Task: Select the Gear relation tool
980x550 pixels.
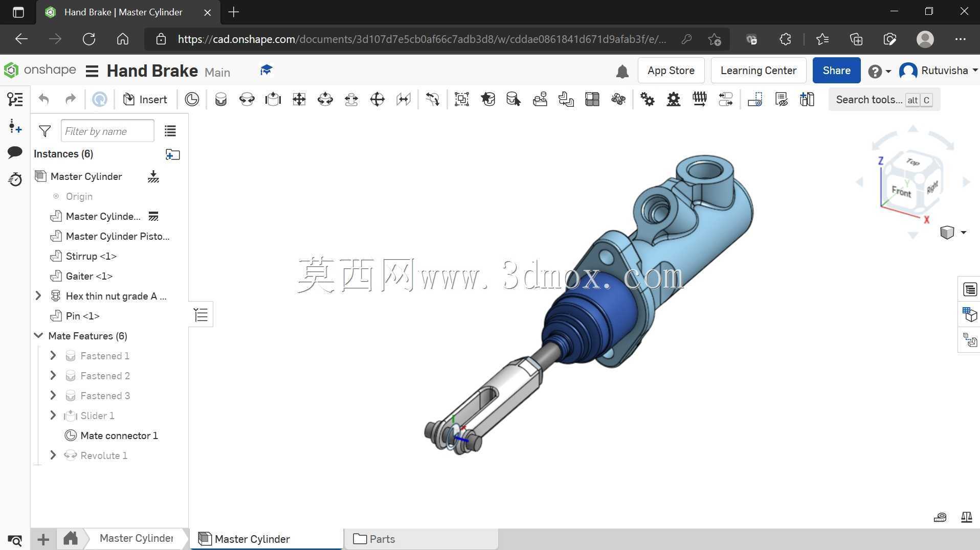Action: click(x=648, y=99)
